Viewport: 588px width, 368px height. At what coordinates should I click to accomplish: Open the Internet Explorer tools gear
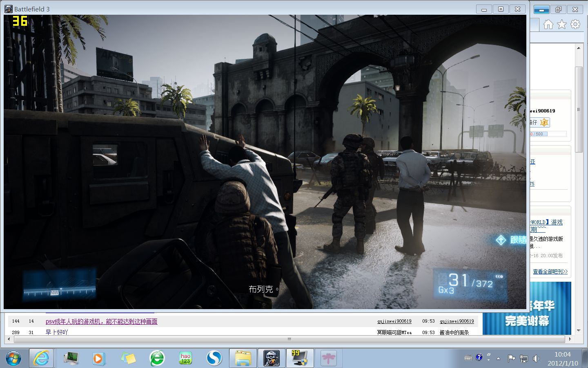tap(575, 25)
